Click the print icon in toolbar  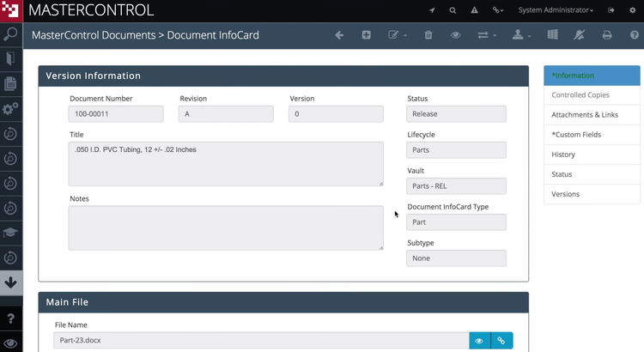pyautogui.click(x=607, y=35)
